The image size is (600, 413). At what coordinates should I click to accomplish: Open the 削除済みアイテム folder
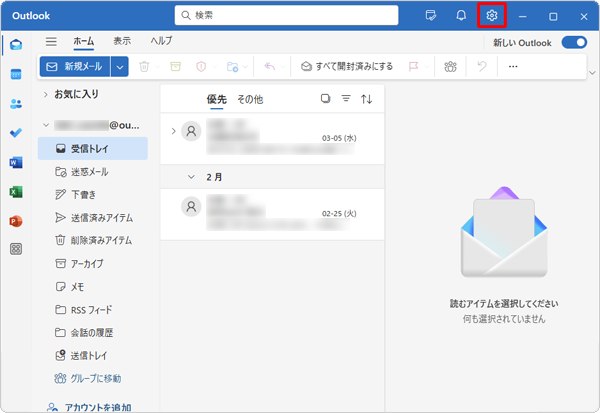click(93, 240)
